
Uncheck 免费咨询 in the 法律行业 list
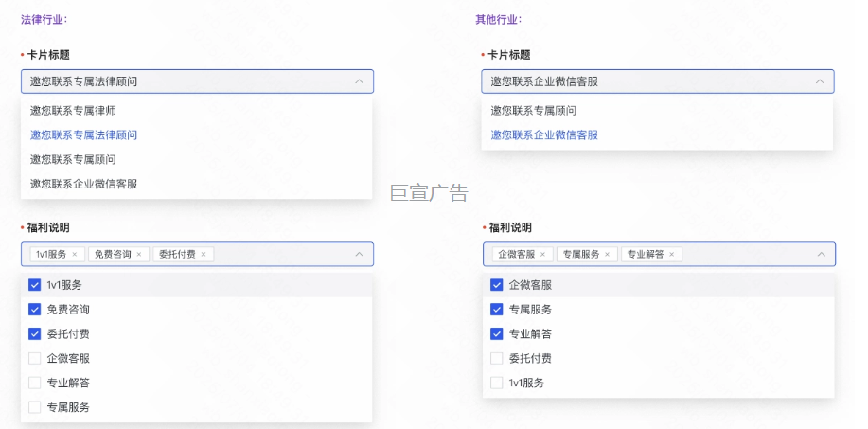point(34,310)
